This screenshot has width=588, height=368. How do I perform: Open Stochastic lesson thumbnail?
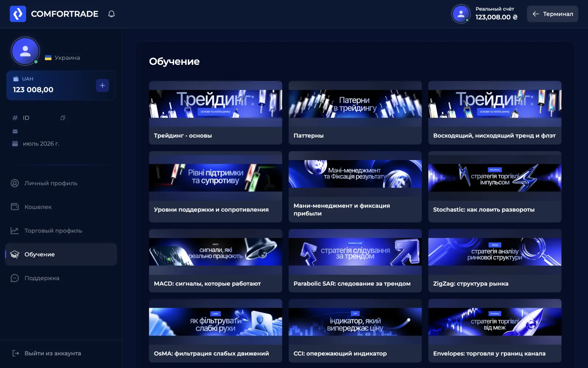click(495, 178)
